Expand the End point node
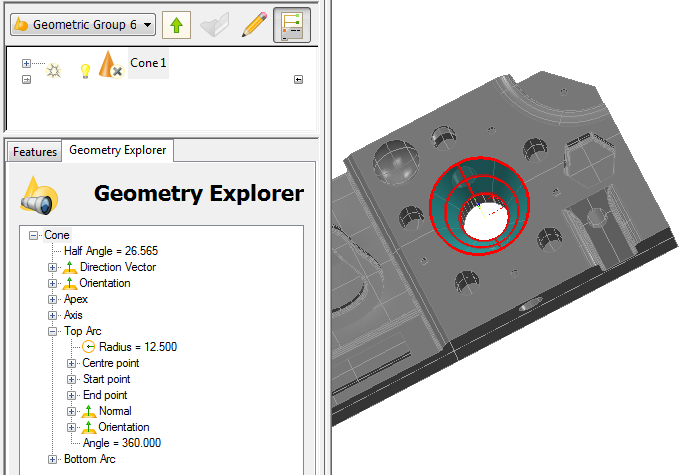Screen dimensions: 680x475 pos(72,396)
